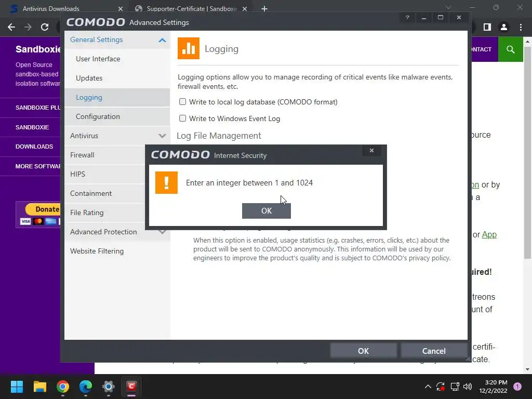Screen dimensions: 532x399
Task: Select HIPS in the settings sidebar
Action: [x=104, y=174]
